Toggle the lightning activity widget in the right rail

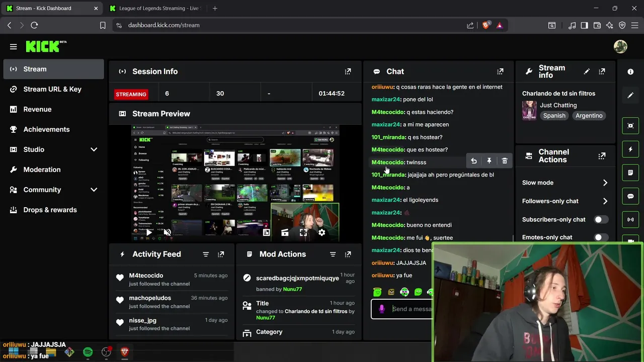pyautogui.click(x=630, y=149)
